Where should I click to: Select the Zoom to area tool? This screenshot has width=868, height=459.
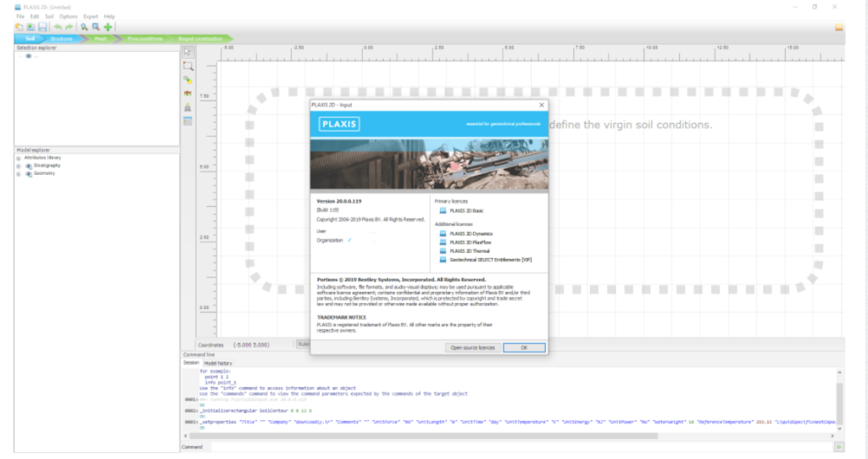[x=96, y=27]
